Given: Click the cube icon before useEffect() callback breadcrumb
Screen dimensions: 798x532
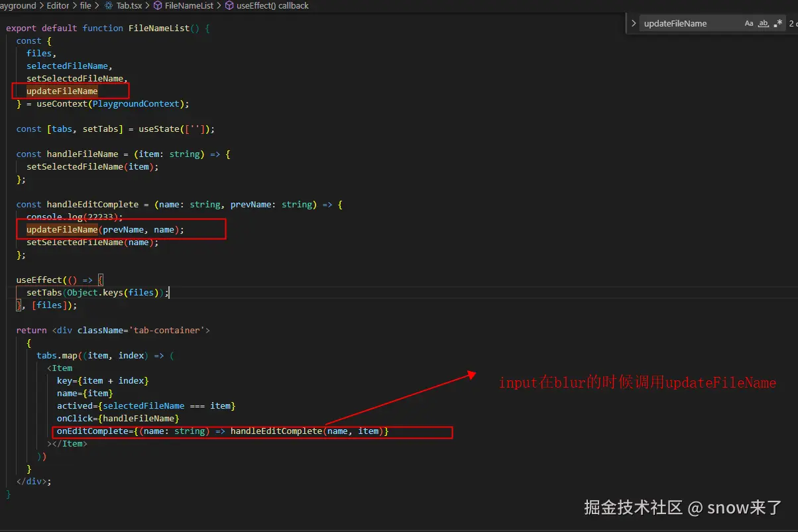Looking at the screenshot, I should click(229, 5).
